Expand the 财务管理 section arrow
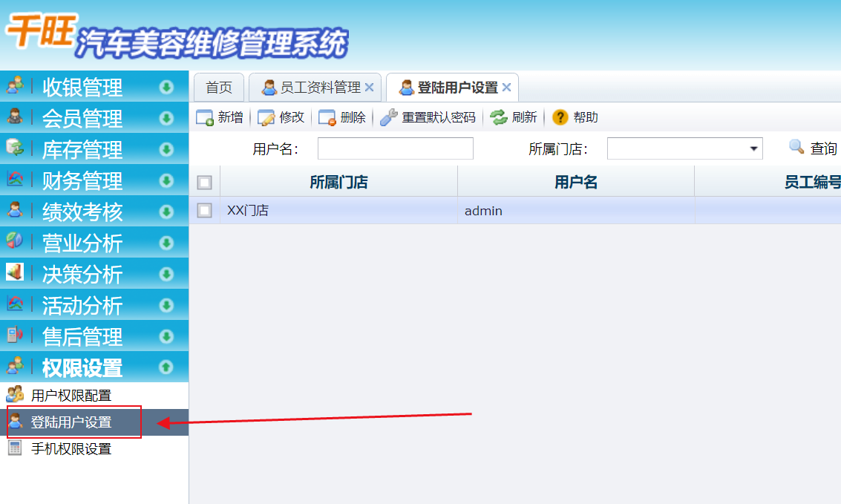Image resolution: width=841 pixels, height=504 pixels. click(x=166, y=180)
